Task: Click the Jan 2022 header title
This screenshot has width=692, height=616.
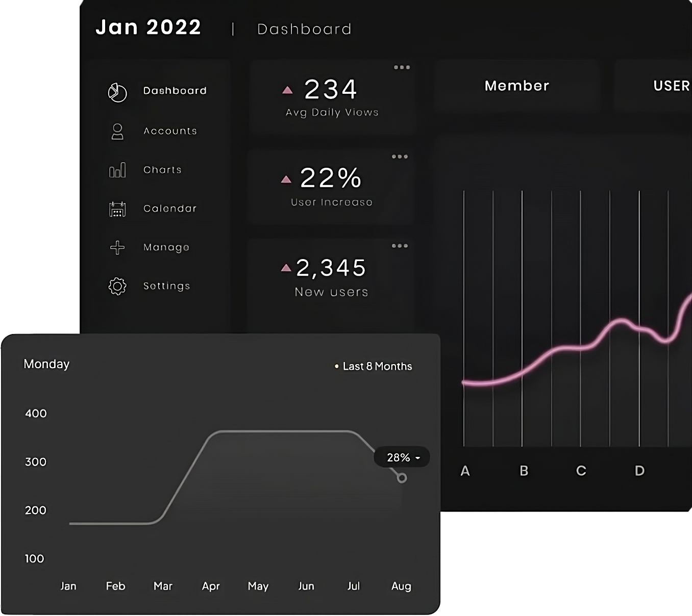Action: (149, 28)
